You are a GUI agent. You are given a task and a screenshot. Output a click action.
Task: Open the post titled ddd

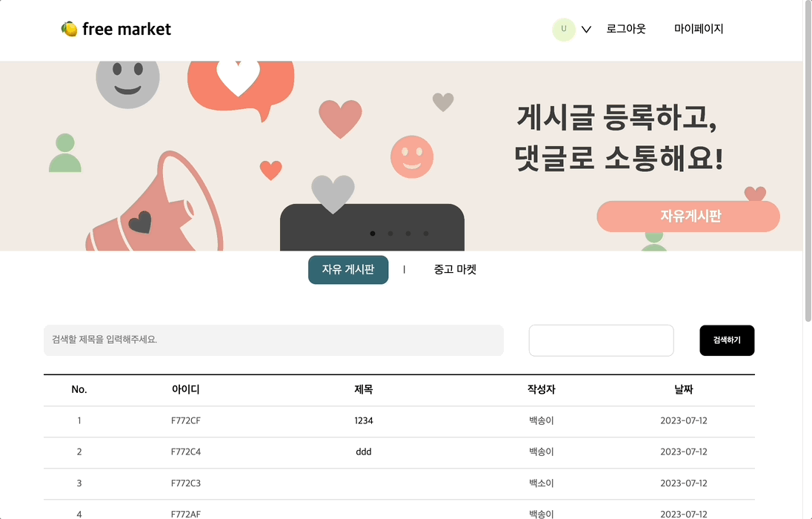pos(363,452)
